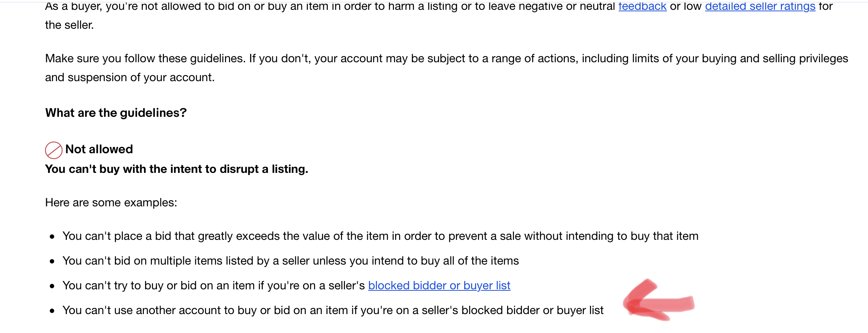Click the bullet dot before 'You can't bid on multiple'

coord(52,262)
